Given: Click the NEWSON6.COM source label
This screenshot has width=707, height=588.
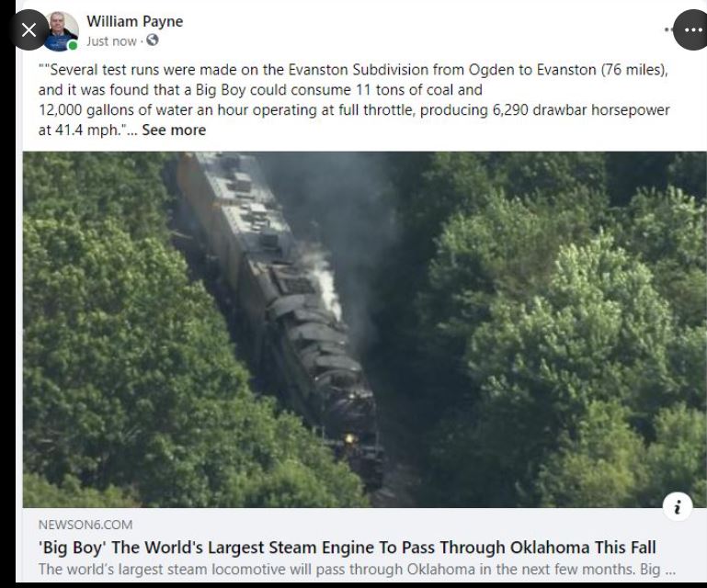Looking at the screenshot, I should click(86, 525).
